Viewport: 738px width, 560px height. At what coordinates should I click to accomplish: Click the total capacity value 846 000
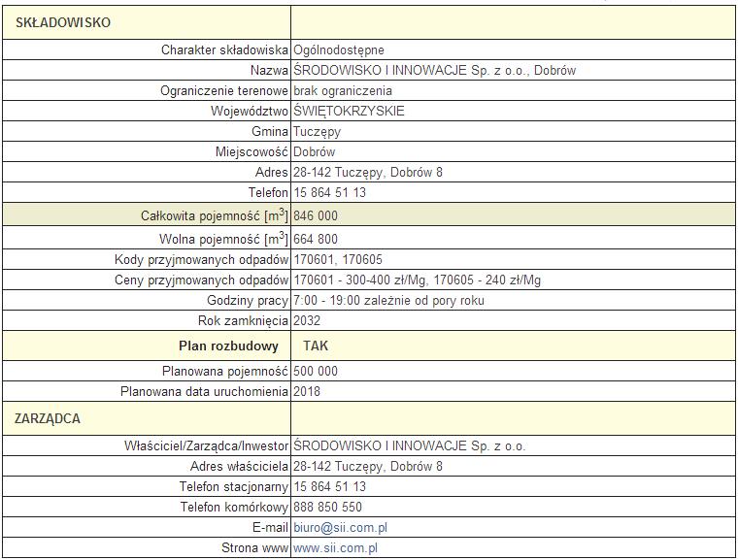[316, 215]
